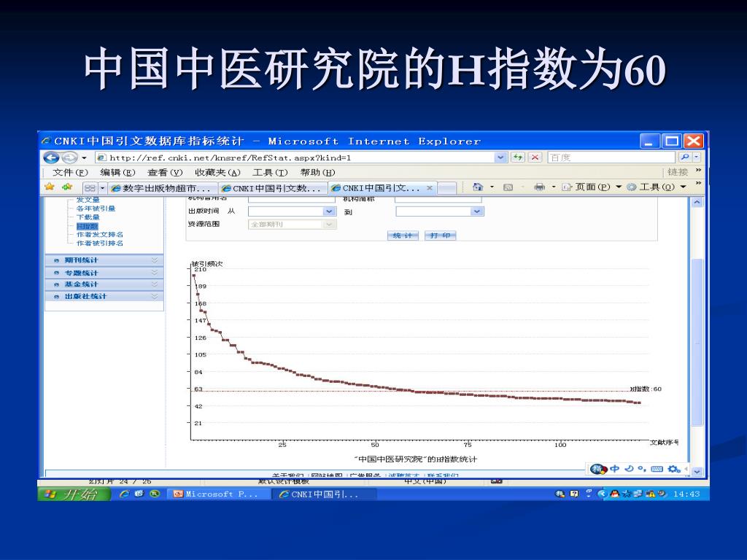Switch to CNKI中国引 taskbar button
747x560 pixels.
[x=325, y=494]
